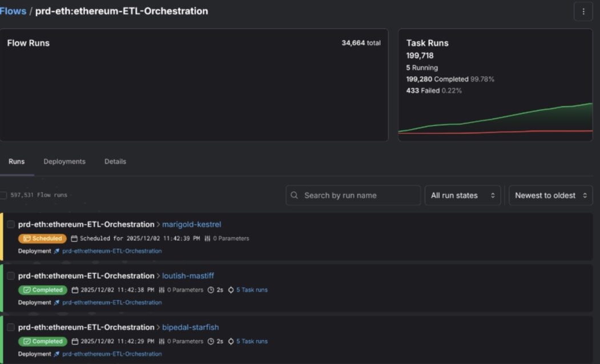Click deployment rocket icon in loutish-mastiff row

(57, 303)
